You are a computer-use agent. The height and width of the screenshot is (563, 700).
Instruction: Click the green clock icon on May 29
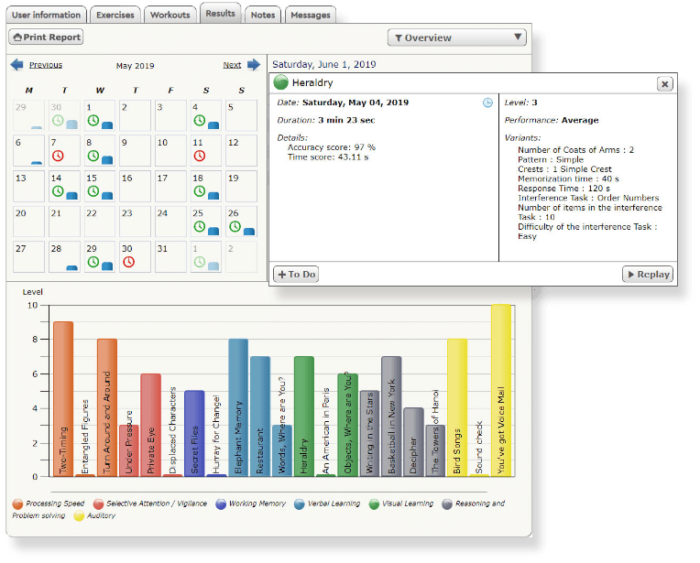point(93,262)
